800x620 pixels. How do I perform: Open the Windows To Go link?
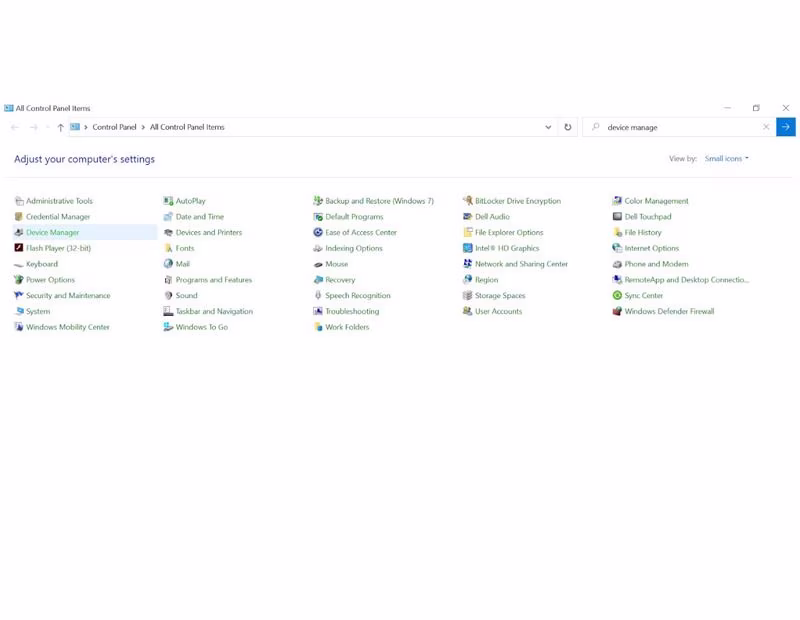(x=202, y=327)
